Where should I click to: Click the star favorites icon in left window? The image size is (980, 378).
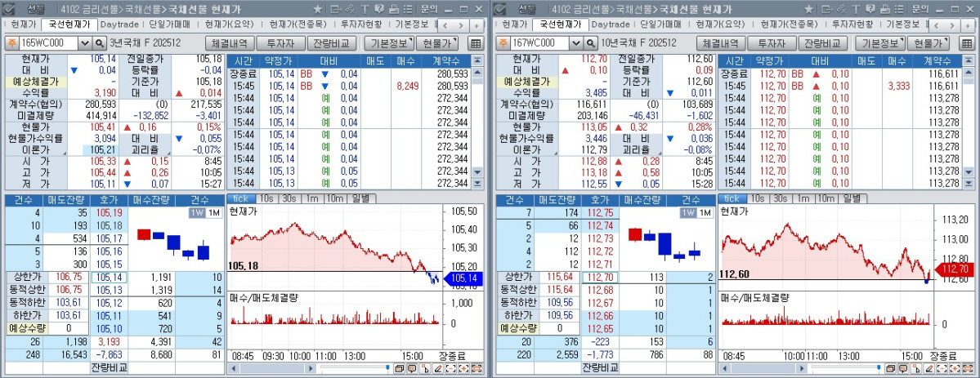317,9
